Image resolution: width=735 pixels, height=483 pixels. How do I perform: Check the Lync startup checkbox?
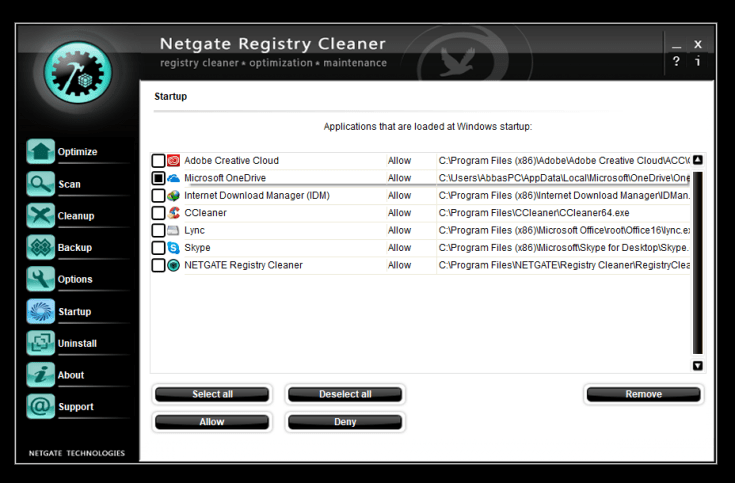click(158, 230)
